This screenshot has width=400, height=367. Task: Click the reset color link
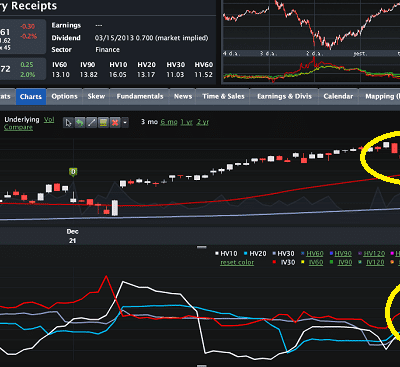coord(237,263)
